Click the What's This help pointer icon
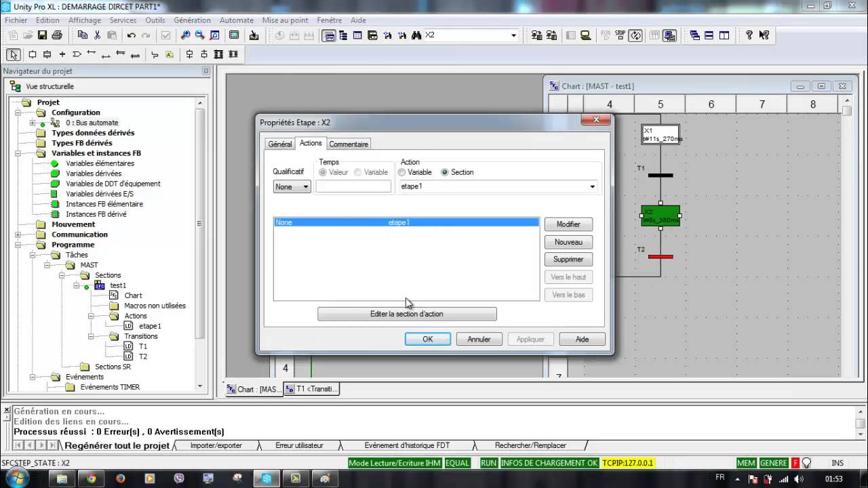868x488 pixels. [x=764, y=35]
